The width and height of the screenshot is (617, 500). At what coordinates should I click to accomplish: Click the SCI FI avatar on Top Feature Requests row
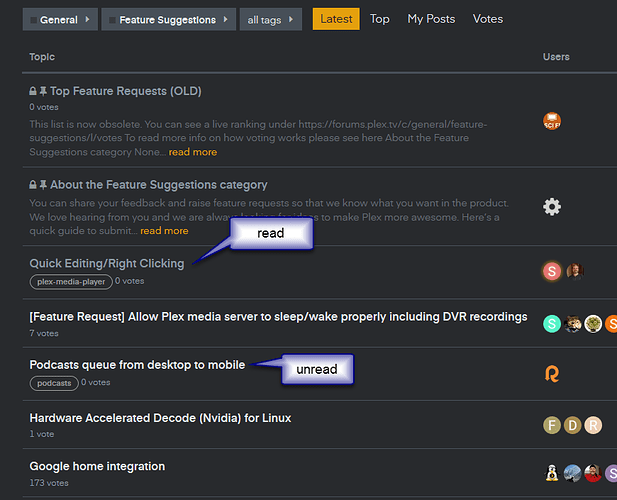pyautogui.click(x=552, y=121)
